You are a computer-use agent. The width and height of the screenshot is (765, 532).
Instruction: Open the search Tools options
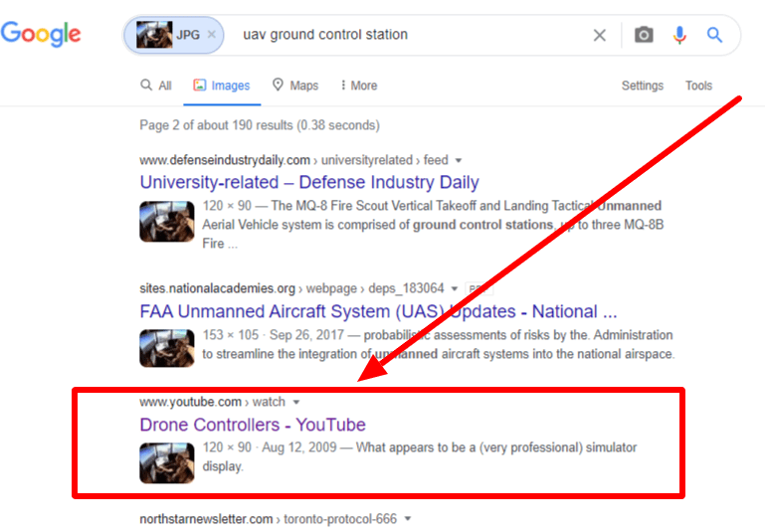pyautogui.click(x=698, y=86)
